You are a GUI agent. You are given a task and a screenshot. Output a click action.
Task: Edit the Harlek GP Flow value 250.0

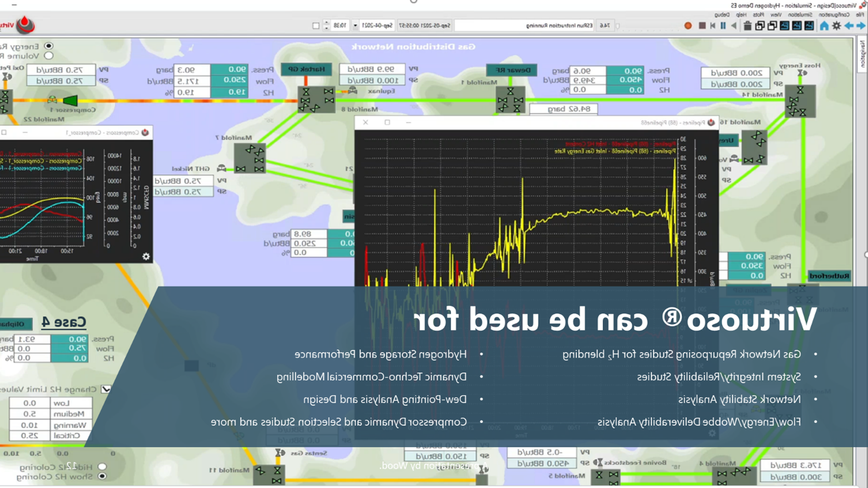(229, 80)
